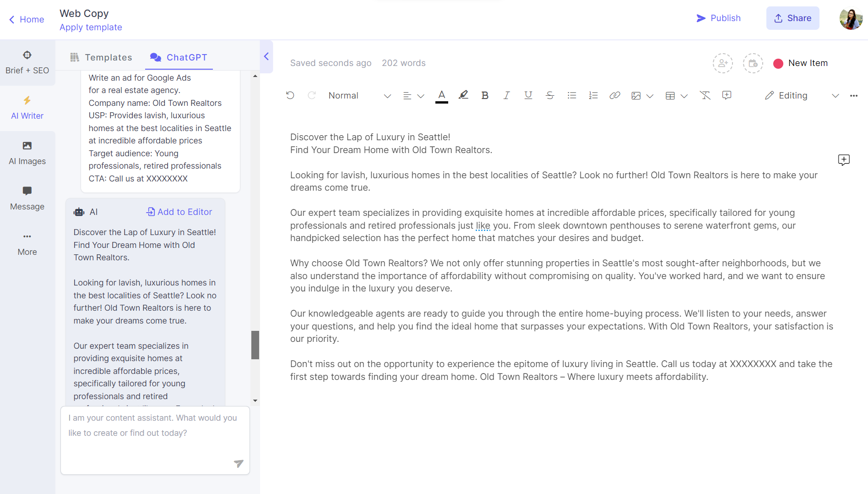Toggle bold formatting
The image size is (868, 494).
click(485, 95)
